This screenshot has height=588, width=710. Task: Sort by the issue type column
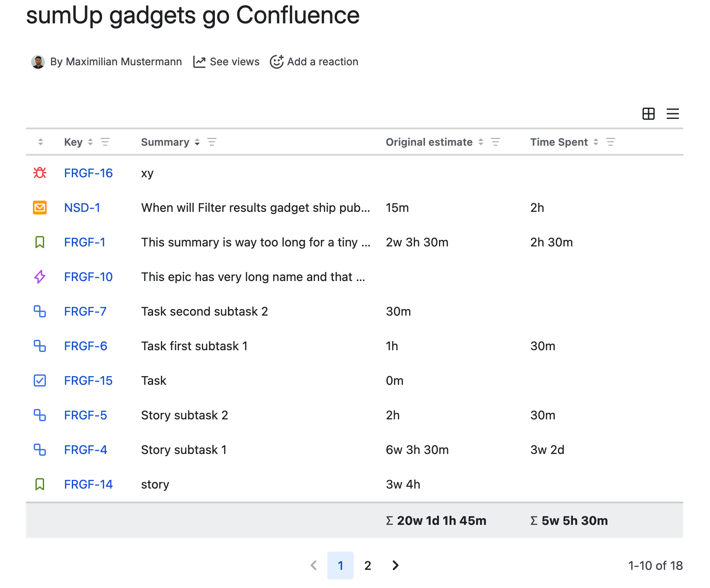point(41,142)
